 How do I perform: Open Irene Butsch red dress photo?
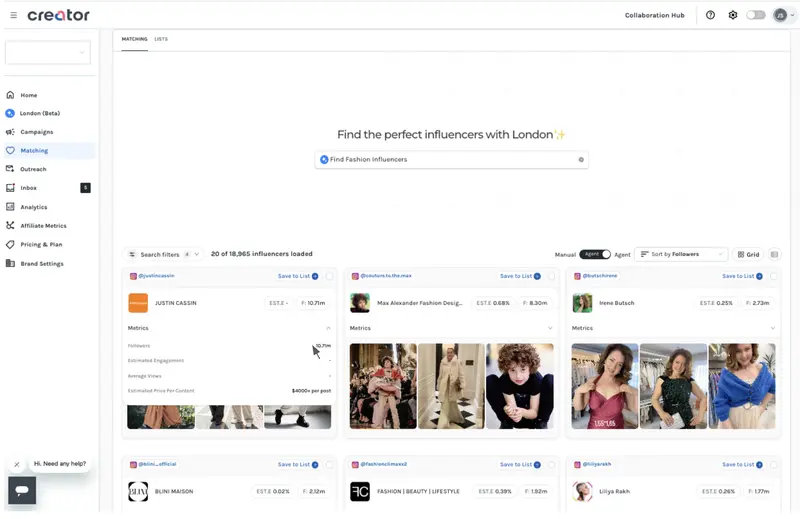pos(605,386)
